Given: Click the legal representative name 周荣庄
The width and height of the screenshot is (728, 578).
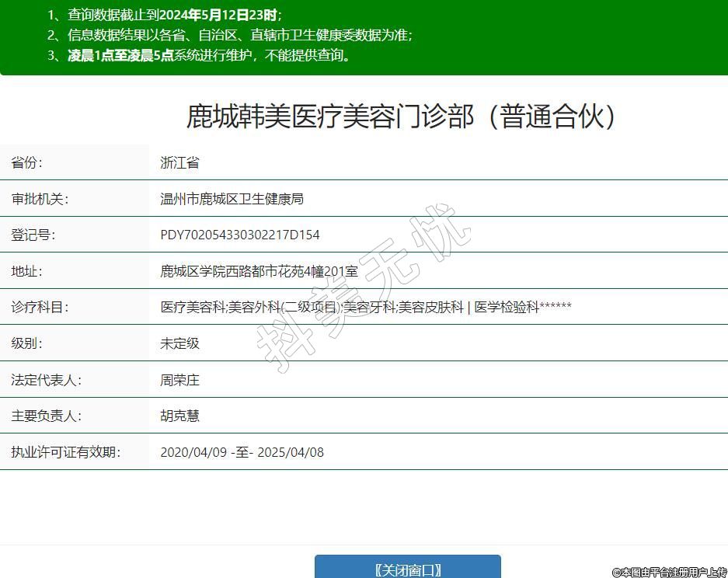Looking at the screenshot, I should [x=179, y=380].
